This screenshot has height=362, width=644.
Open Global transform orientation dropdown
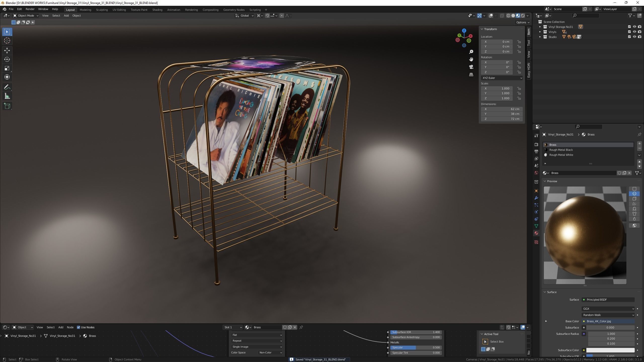tap(244, 16)
